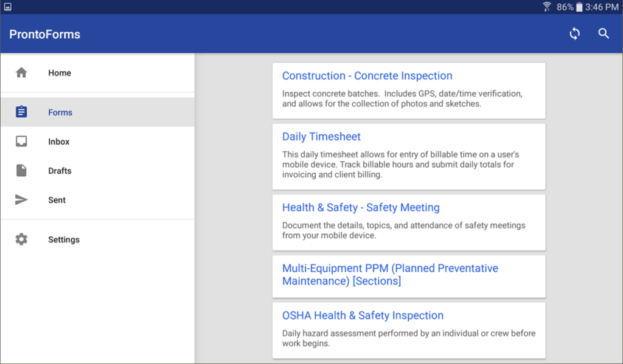Open the Multi-Equipment PPM form
Image resolution: width=623 pixels, height=364 pixels.
point(390,275)
